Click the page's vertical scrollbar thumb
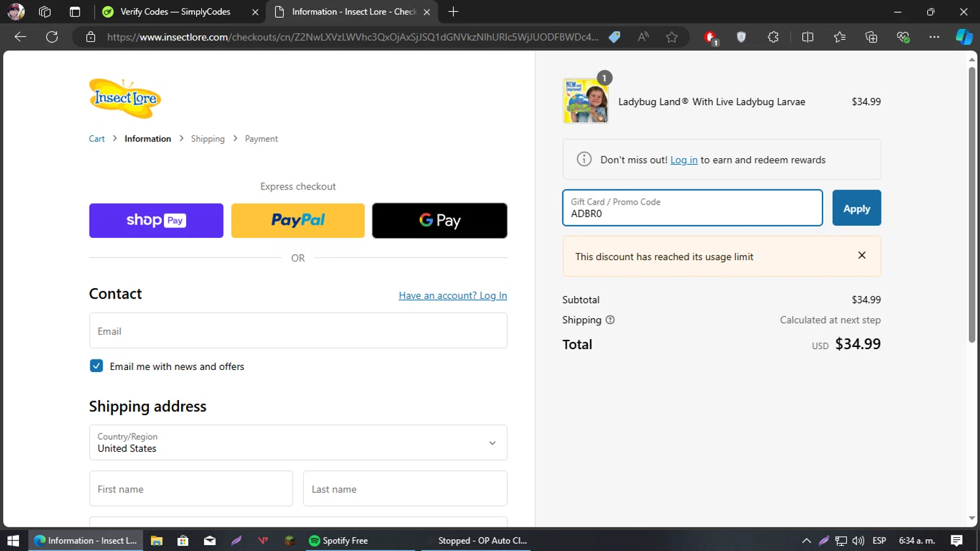Viewport: 980px width, 551px height. (x=972, y=204)
